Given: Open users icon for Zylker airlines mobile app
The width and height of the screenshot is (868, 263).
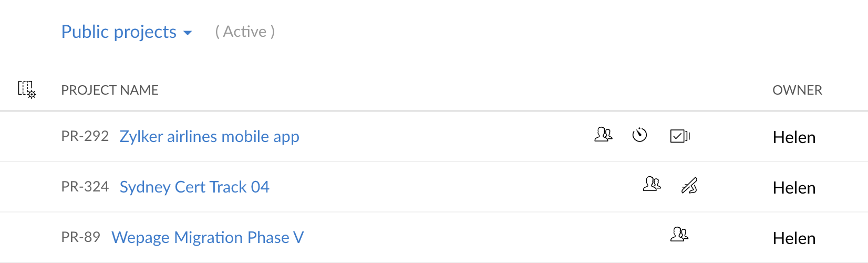Looking at the screenshot, I should coord(603,135).
